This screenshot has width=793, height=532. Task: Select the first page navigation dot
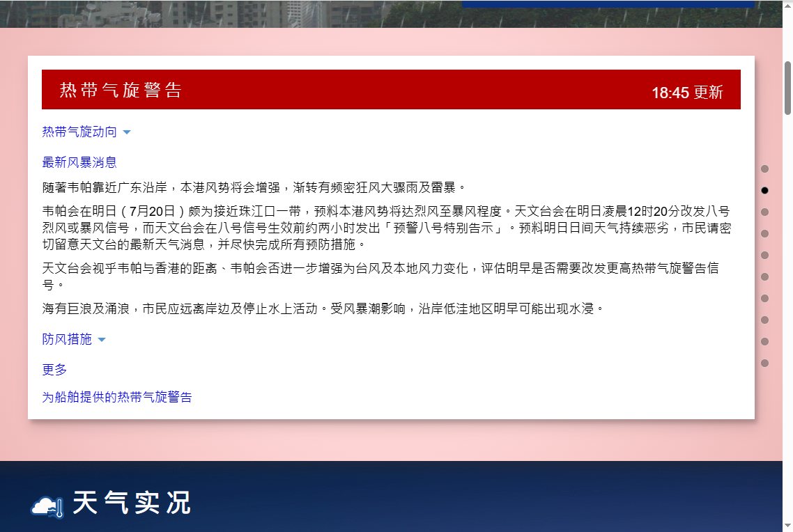[764, 169]
